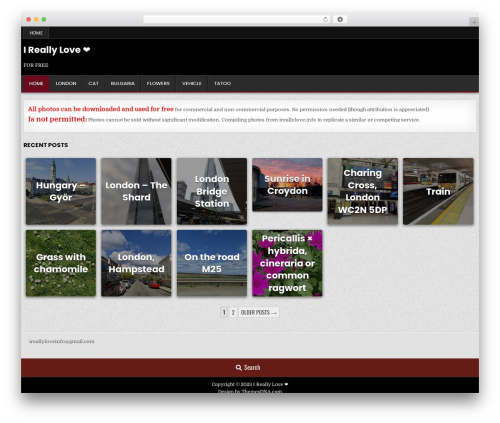Open the LONDON menu item

click(x=66, y=83)
